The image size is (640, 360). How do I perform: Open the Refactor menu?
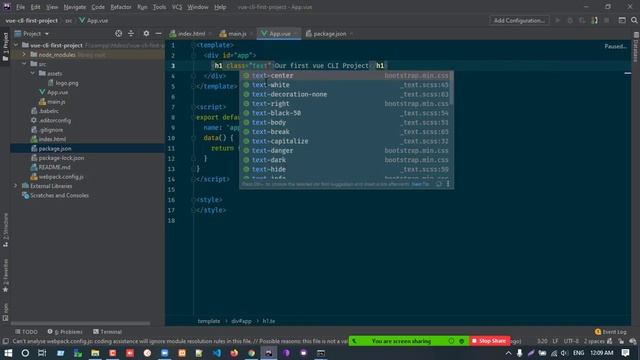(x=121, y=7)
